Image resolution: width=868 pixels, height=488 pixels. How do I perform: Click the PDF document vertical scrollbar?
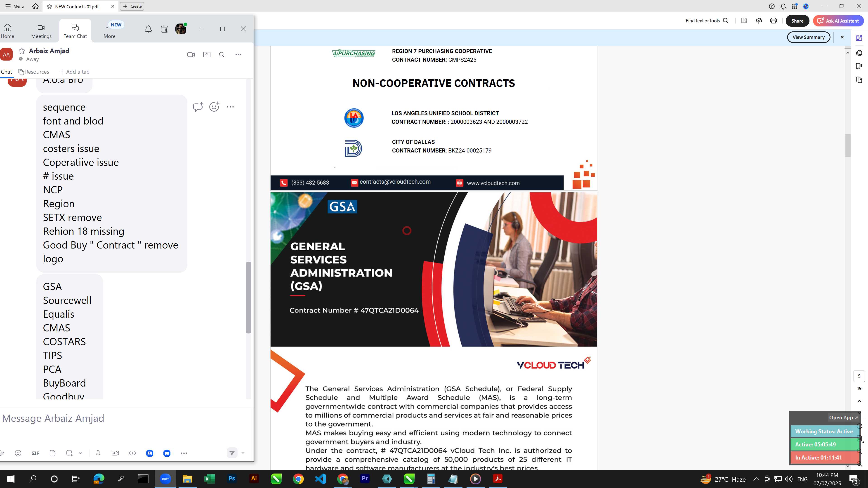click(848, 145)
